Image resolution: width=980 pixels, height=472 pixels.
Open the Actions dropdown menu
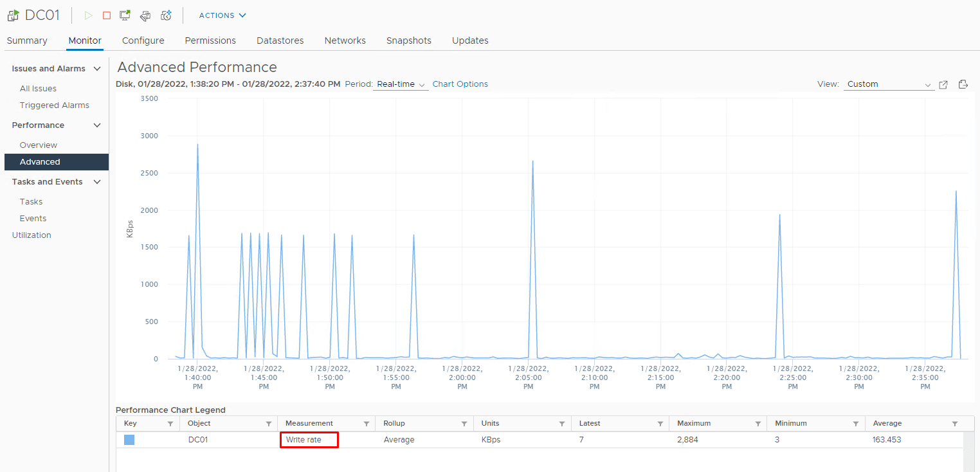click(x=222, y=15)
